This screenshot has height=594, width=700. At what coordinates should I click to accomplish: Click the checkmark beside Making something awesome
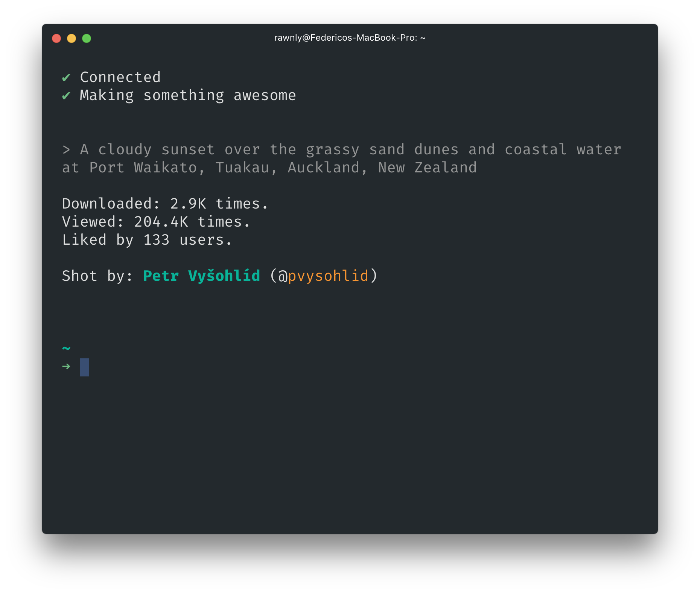pos(67,95)
